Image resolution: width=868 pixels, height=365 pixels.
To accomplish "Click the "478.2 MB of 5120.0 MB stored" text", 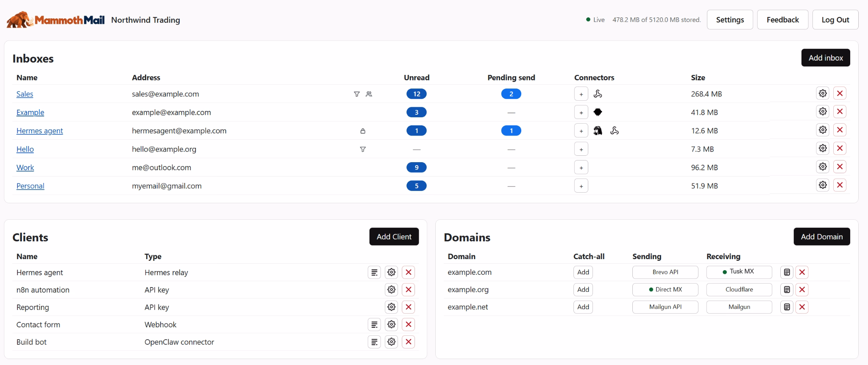I will click(x=657, y=20).
